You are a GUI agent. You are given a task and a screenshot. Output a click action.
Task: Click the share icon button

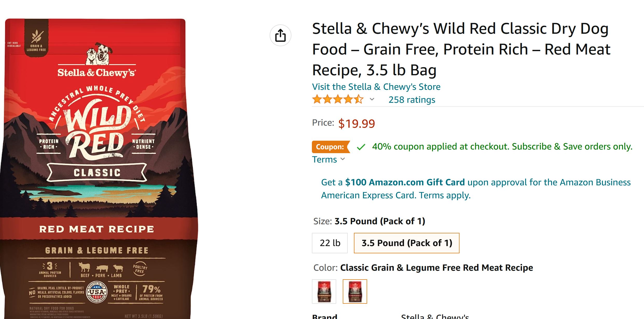click(280, 35)
